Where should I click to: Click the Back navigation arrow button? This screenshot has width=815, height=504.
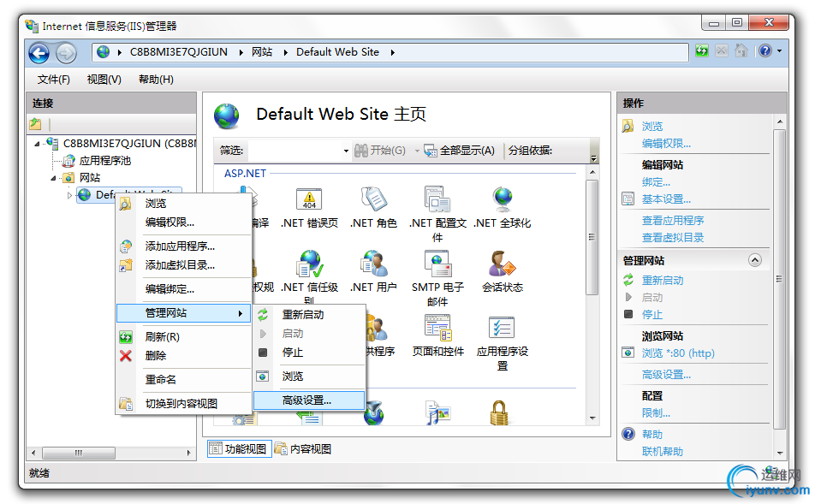pos(39,53)
